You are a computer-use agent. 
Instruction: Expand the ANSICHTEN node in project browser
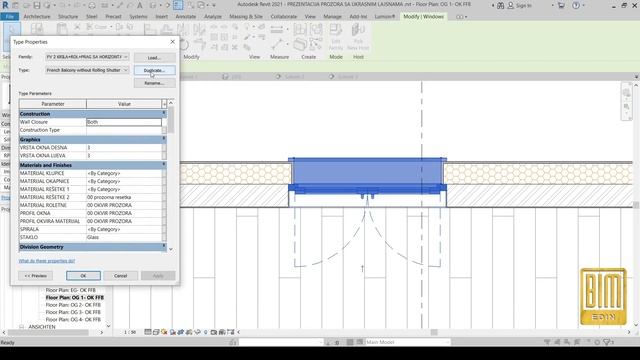(x=22, y=327)
